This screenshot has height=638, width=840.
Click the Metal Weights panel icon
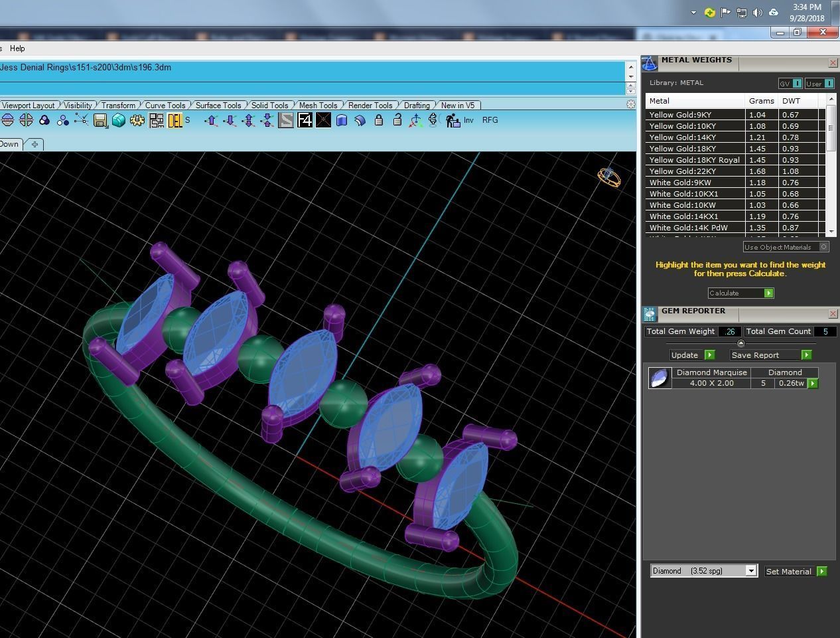[649, 63]
